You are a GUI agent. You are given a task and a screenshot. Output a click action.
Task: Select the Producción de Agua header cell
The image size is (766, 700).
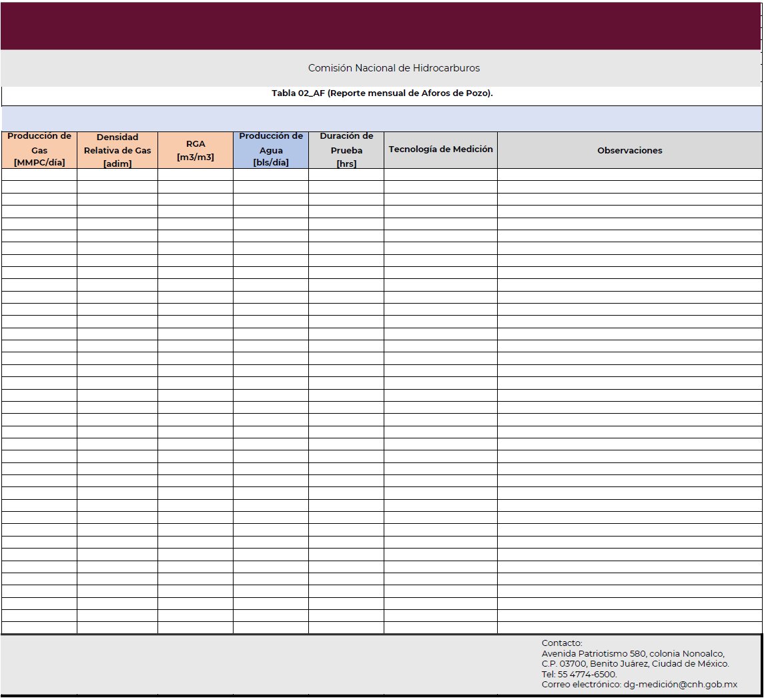coord(271,149)
